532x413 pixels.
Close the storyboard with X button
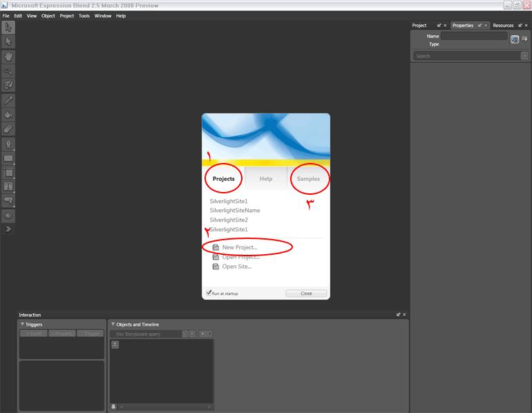coord(192,334)
